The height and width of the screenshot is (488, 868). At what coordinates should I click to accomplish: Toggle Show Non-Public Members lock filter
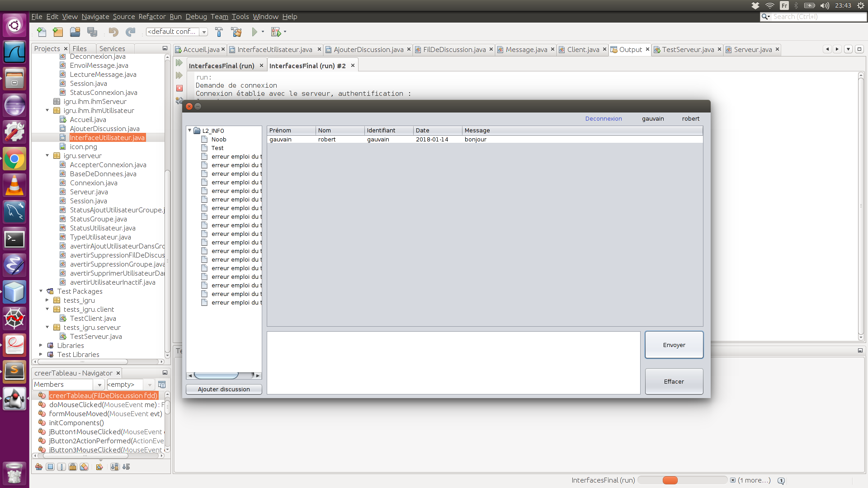[x=73, y=467]
